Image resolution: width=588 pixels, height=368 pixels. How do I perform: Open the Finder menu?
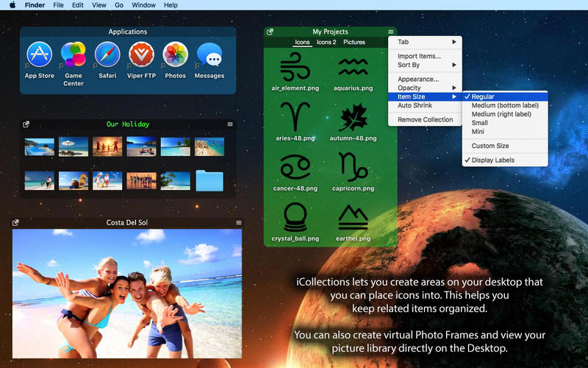[35, 5]
